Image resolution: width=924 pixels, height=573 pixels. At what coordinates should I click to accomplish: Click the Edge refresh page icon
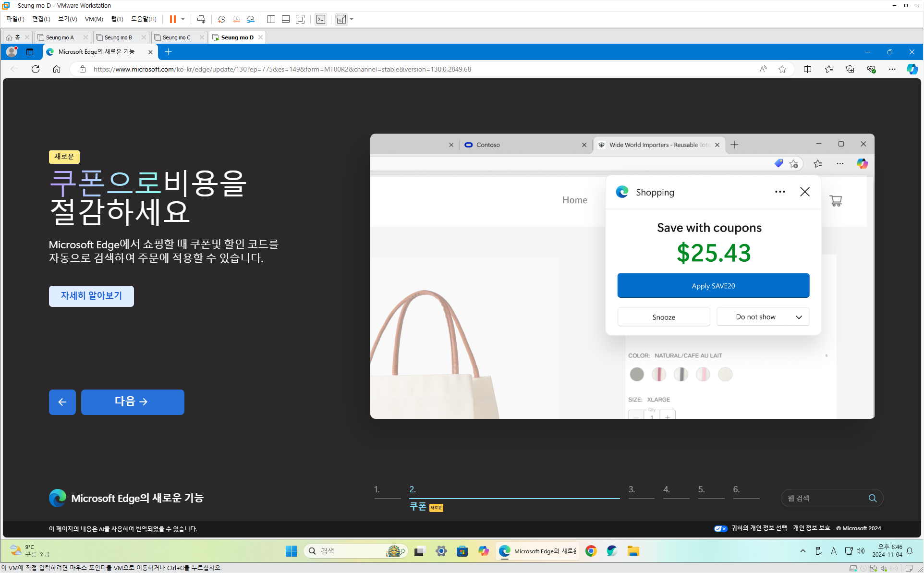[x=36, y=69]
